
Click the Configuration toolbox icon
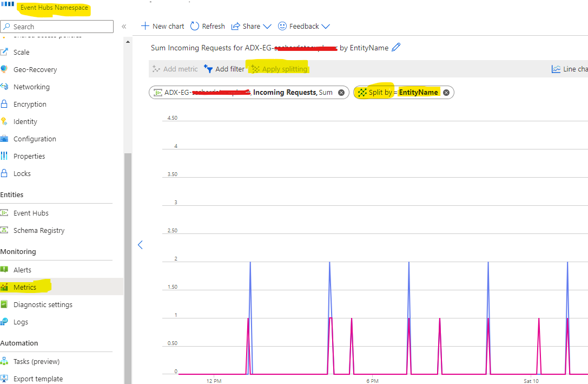coord(4,139)
